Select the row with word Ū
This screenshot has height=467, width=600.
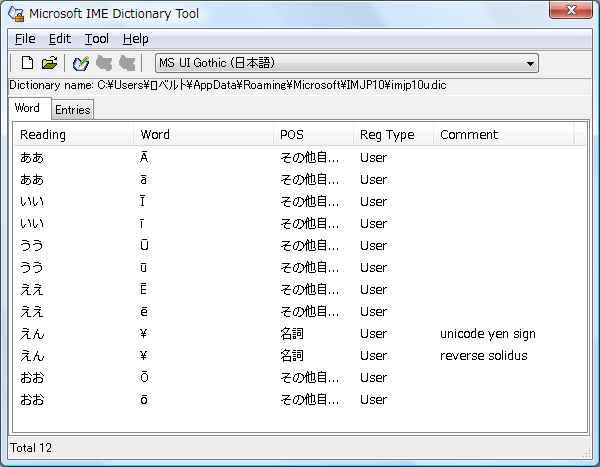(x=300, y=245)
